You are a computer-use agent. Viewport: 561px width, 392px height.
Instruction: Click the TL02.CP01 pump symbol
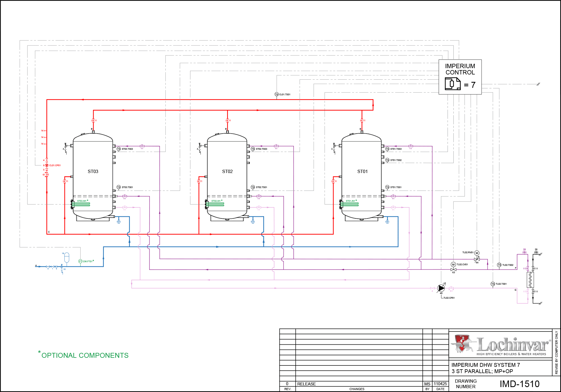tap(441, 288)
